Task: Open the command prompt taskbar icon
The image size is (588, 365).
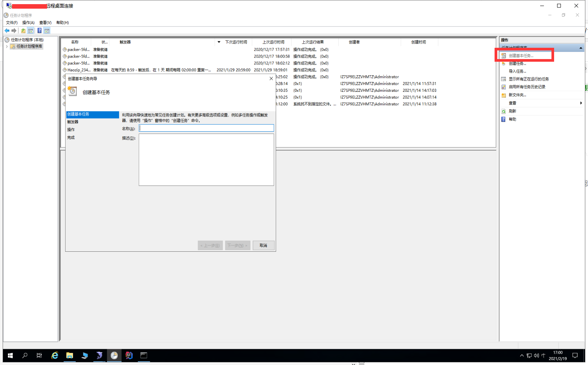Action: 144,355
